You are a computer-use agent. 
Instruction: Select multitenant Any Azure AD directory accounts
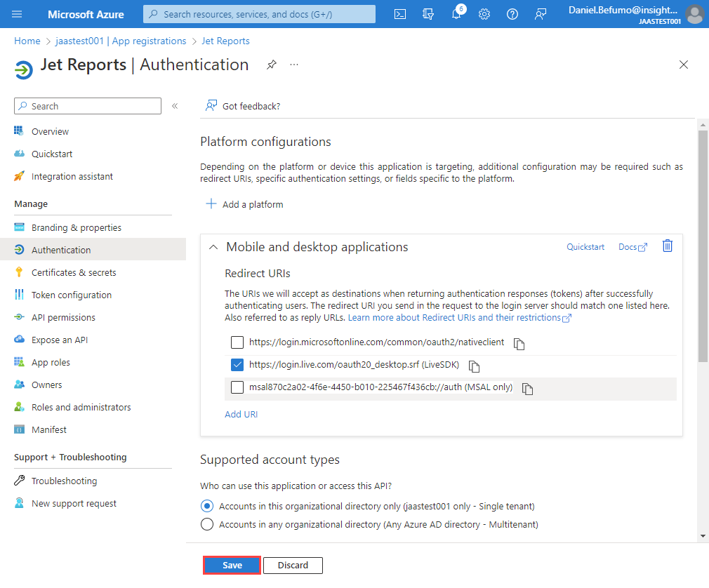(207, 524)
